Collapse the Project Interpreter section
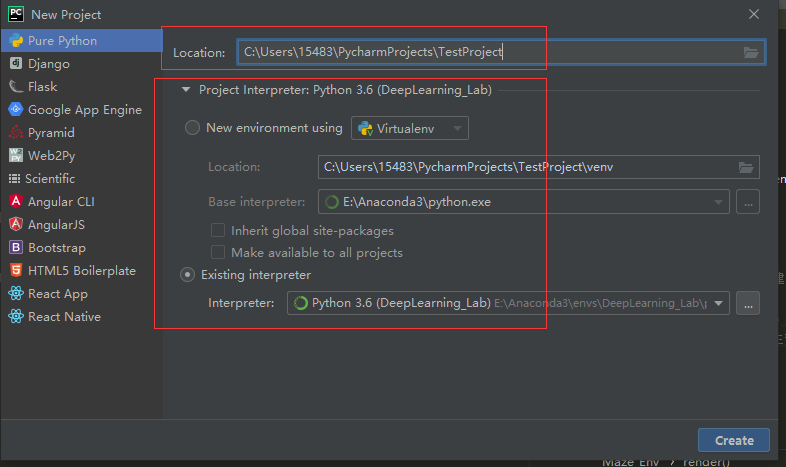Screen dimensions: 786x467 (186, 90)
